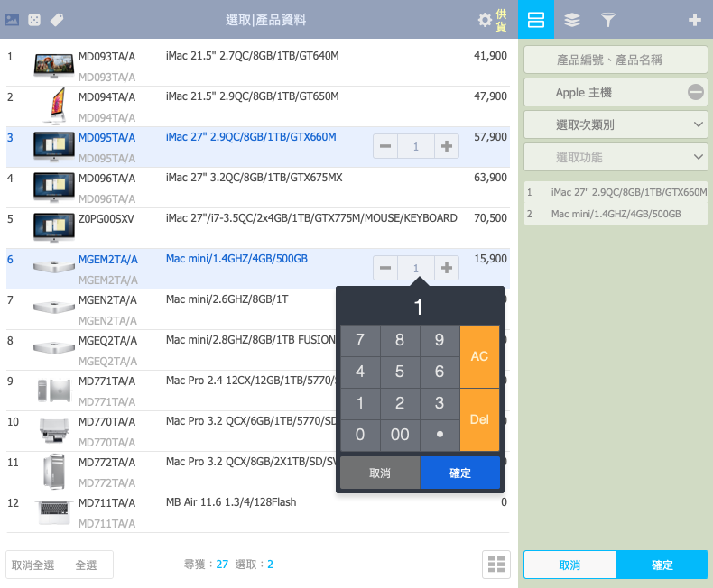
Task: Click the price tag icon
Action: coord(56,19)
